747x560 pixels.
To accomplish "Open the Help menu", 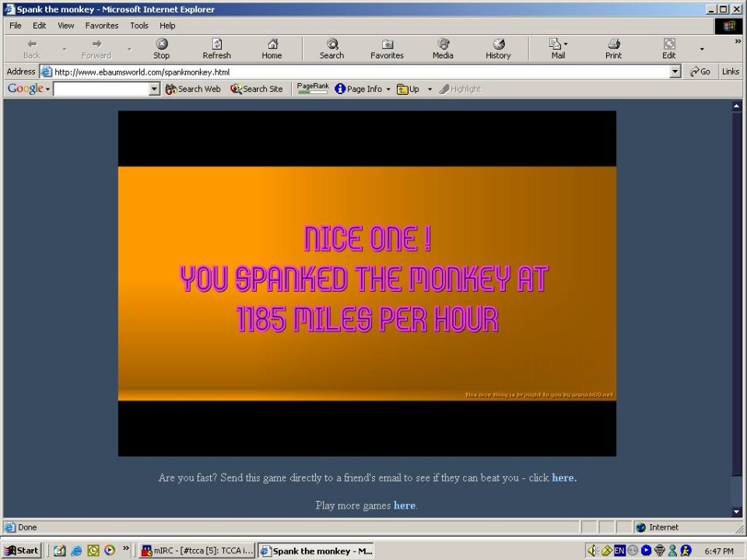I will [167, 26].
